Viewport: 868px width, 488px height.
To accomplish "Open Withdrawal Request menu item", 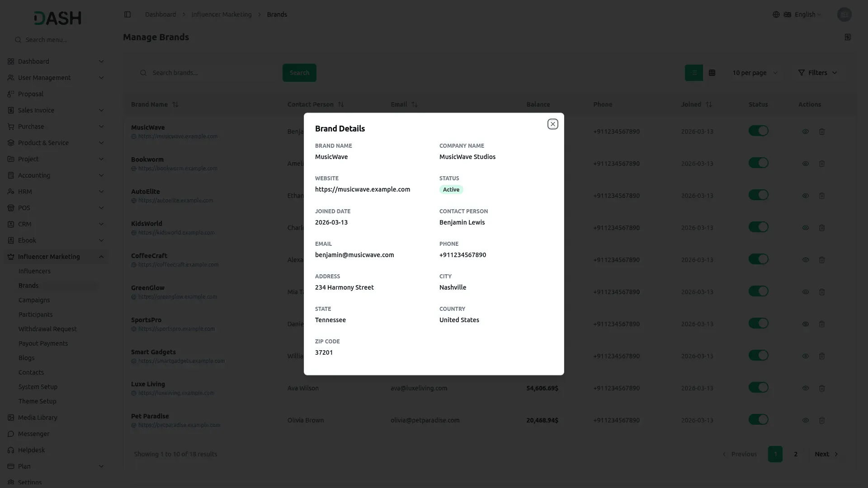I will click(x=47, y=329).
